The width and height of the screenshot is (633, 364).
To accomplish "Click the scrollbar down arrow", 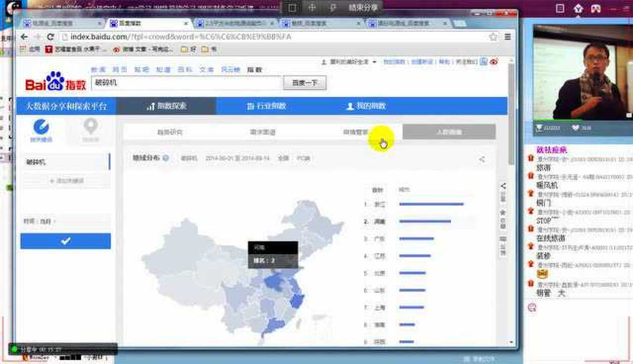I will tap(511, 342).
